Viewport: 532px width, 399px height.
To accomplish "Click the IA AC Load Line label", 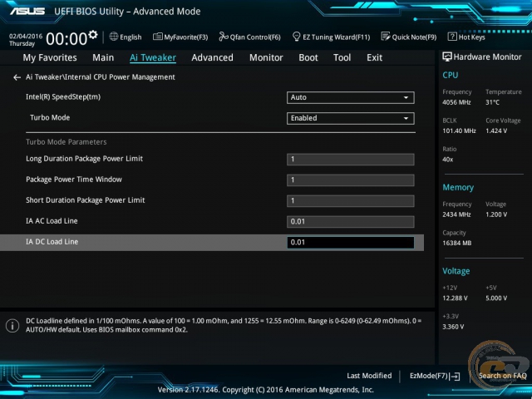I will point(52,221).
